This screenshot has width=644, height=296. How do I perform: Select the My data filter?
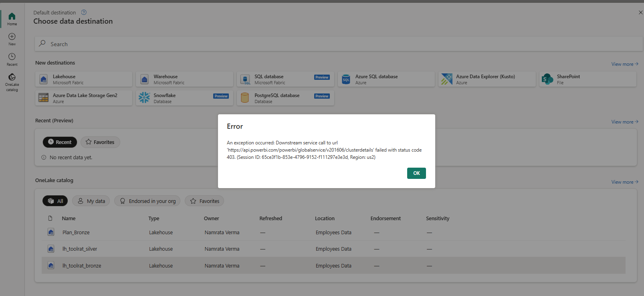[91, 201]
